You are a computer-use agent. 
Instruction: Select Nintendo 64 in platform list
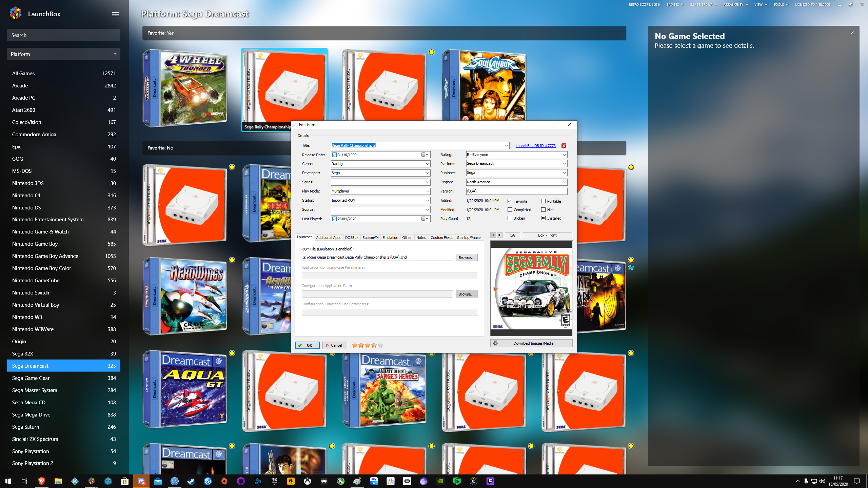tap(63, 195)
